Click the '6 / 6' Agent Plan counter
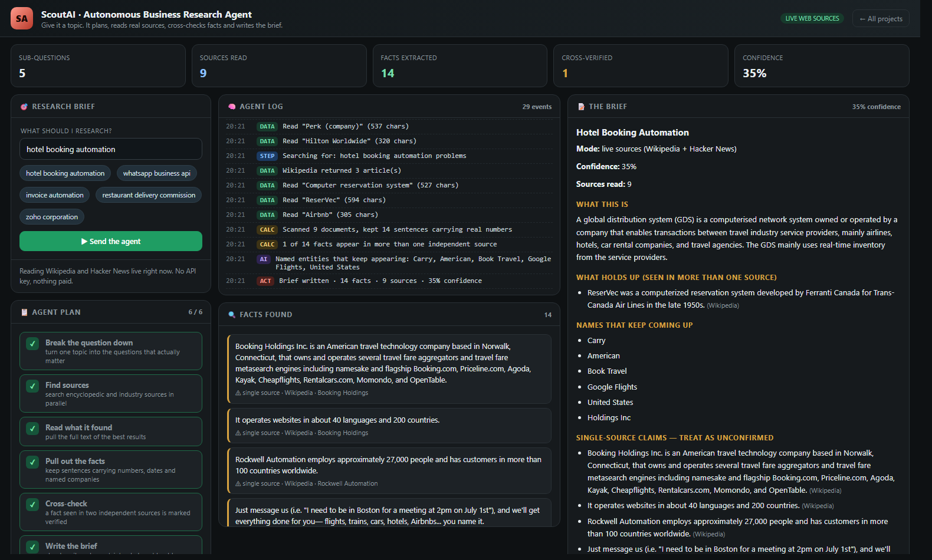Viewport: 932px width, 560px height. (x=195, y=312)
